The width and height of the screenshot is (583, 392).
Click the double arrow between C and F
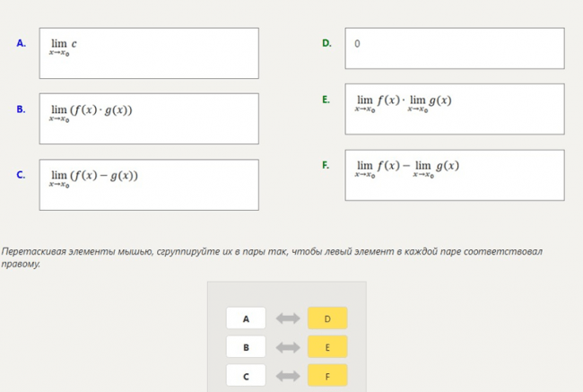288,376
